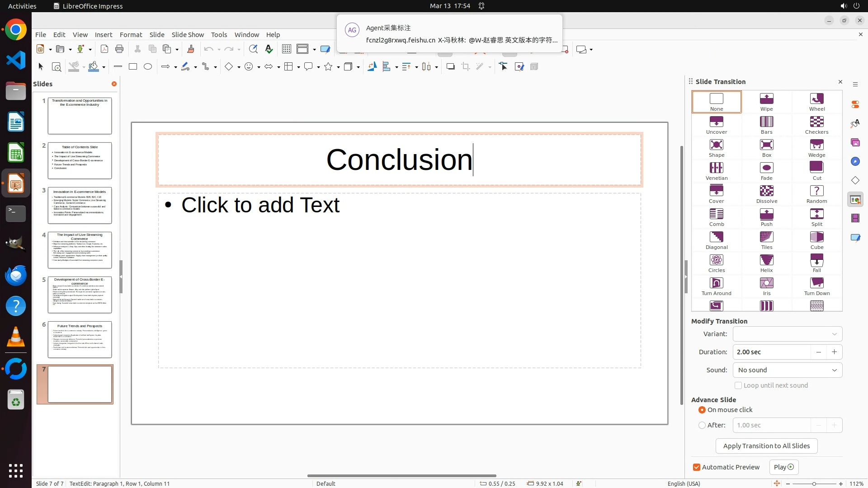Open the Format menu
The width and height of the screenshot is (868, 488).
pos(131,35)
